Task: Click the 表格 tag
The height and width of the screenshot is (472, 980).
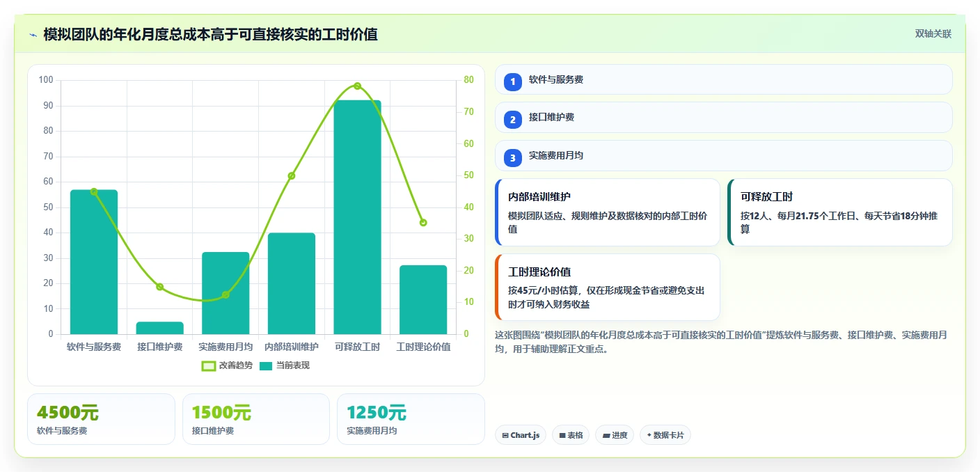Action: pyautogui.click(x=571, y=435)
